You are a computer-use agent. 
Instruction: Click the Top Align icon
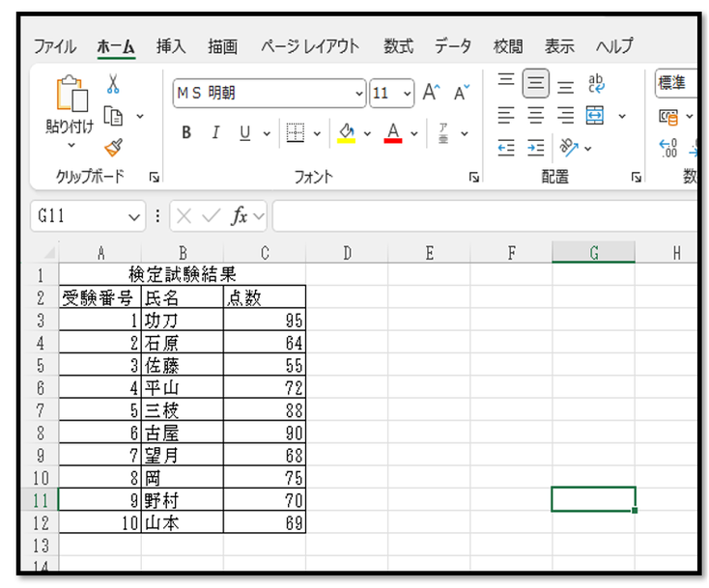[506, 80]
